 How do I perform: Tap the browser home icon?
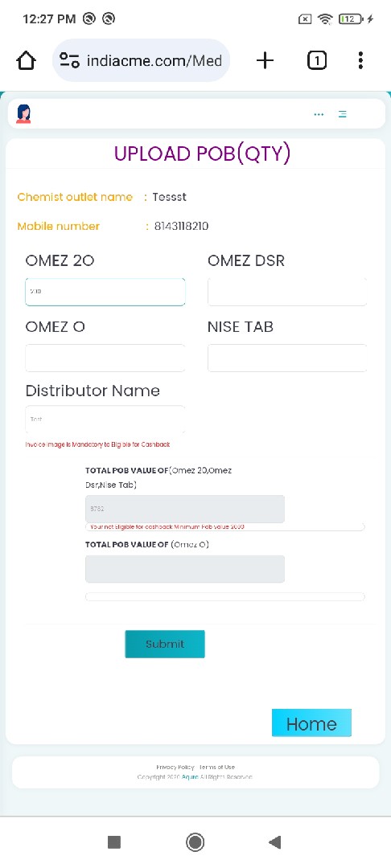[26, 60]
